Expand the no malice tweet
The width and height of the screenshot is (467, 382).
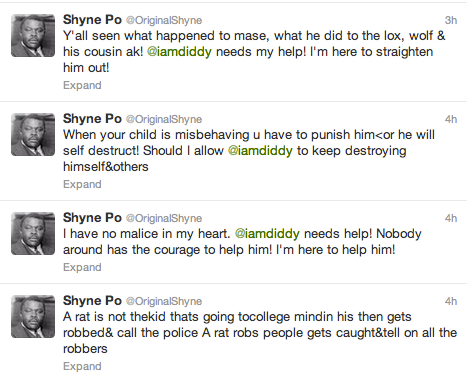point(82,267)
